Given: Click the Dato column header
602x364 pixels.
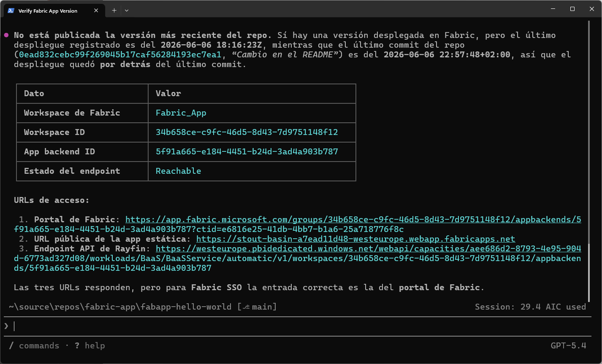Looking at the screenshot, I should pos(34,93).
